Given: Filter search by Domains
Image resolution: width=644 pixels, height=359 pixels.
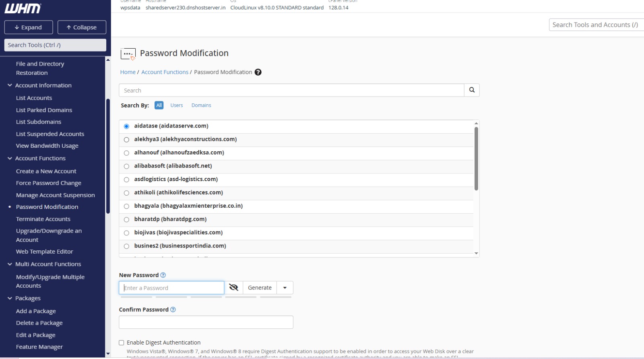Looking at the screenshot, I should tap(201, 105).
